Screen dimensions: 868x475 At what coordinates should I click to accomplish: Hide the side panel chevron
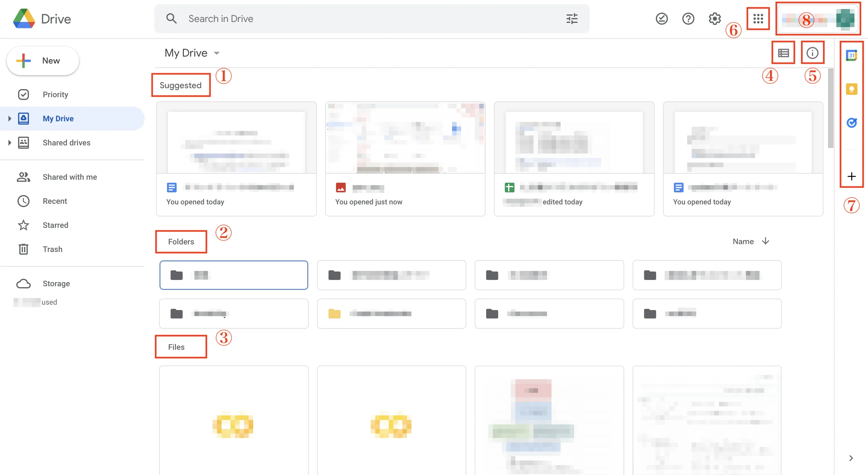[851, 458]
